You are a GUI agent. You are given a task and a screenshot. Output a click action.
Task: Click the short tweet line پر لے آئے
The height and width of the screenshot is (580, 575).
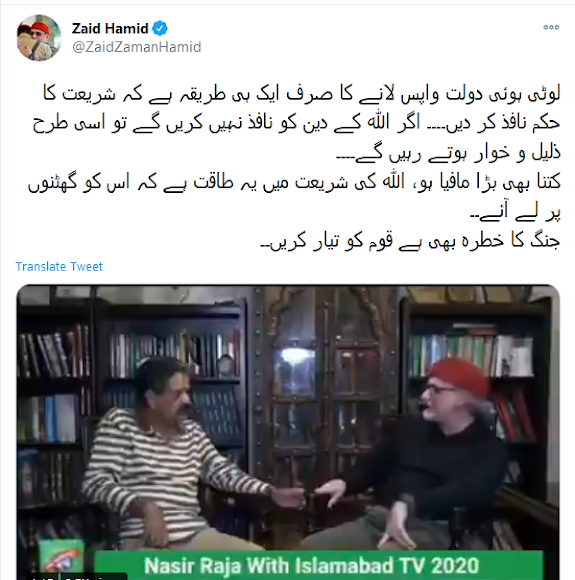point(515,213)
